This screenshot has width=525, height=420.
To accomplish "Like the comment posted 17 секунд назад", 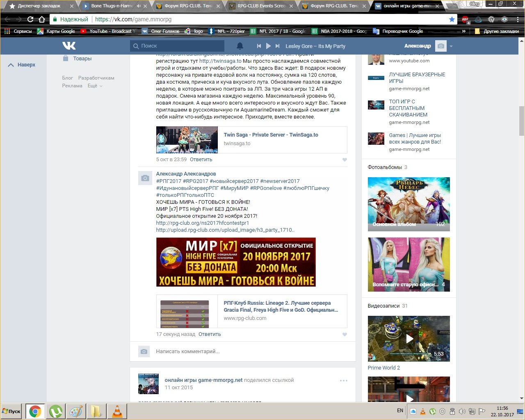I will (x=345, y=334).
